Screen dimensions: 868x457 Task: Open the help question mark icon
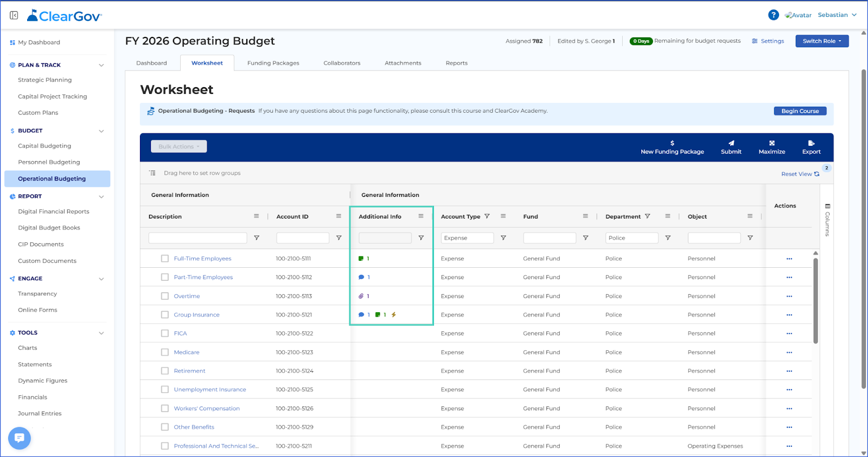[x=774, y=15]
